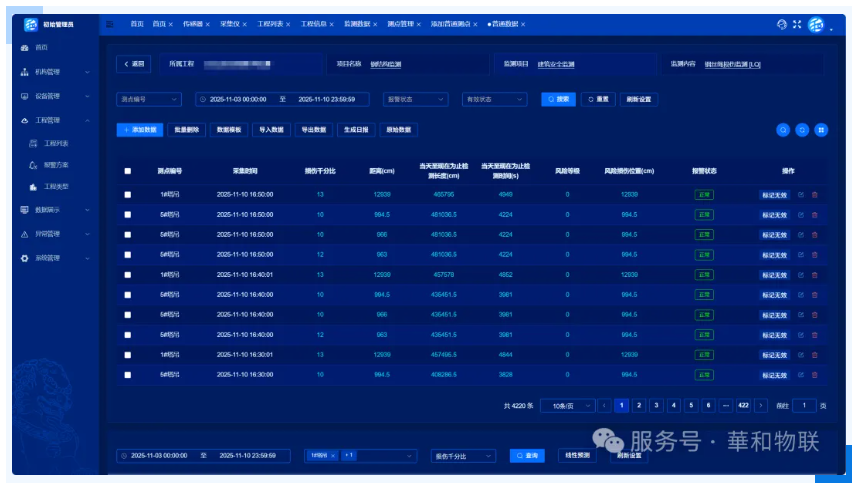Click the 导出数据 button

click(313, 130)
